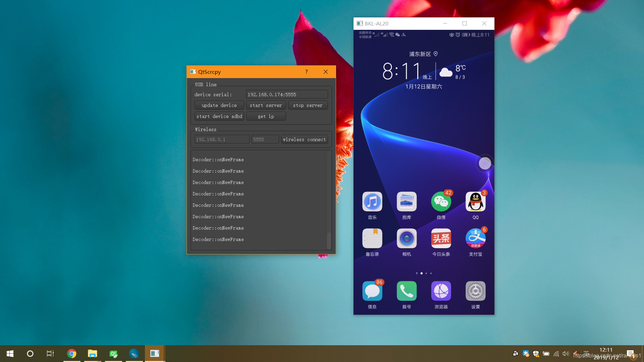Image resolution: width=644 pixels, height=362 pixels.
Task: Click update device button in QtScrcpy
Action: tap(219, 105)
